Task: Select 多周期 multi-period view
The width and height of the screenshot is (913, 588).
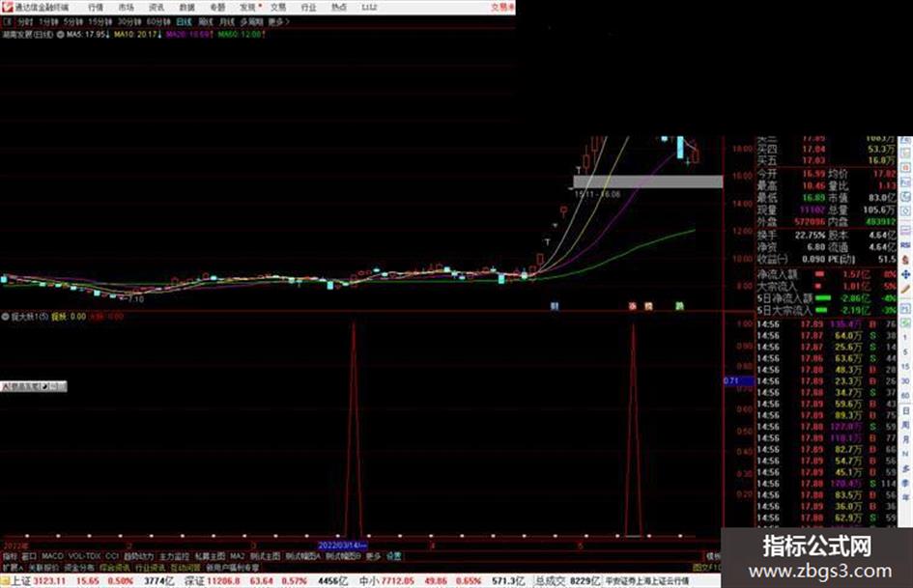Action: [x=251, y=21]
